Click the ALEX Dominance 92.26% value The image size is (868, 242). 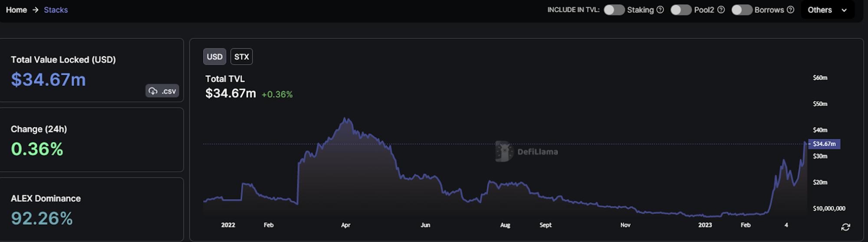(42, 219)
